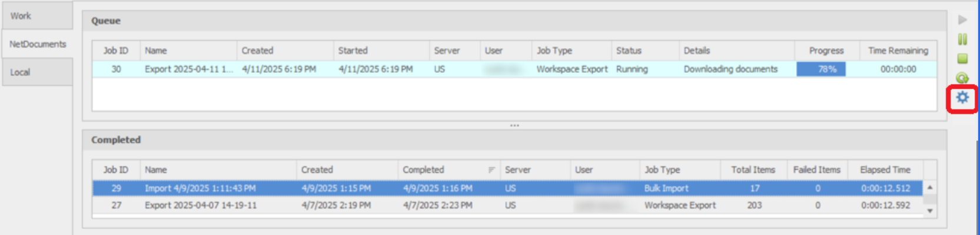The image size is (980, 235).
Task: Click elapsed time 0:00:12.592
Action: [886, 206]
